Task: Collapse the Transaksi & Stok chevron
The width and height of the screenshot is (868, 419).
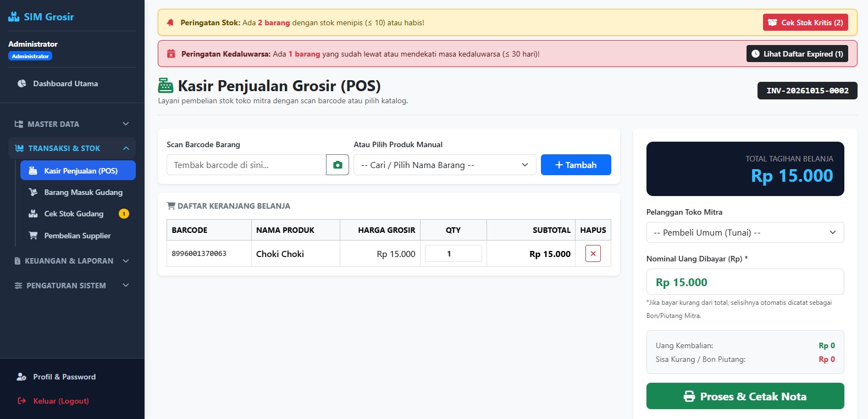Action: (126, 148)
